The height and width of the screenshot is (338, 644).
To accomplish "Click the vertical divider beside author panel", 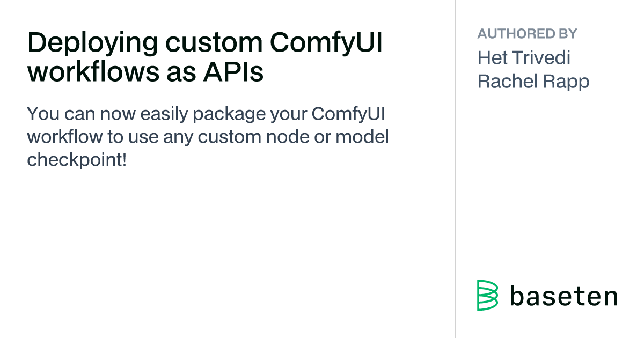I will (x=456, y=169).
